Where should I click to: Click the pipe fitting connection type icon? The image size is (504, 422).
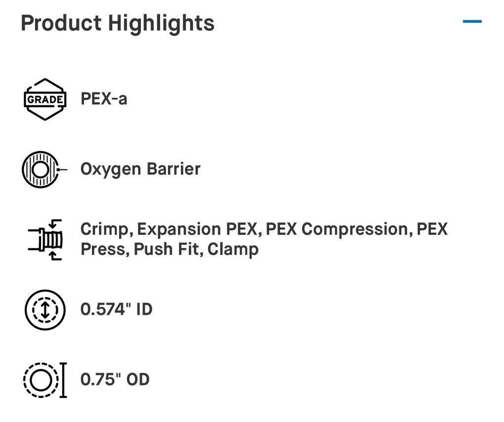tap(45, 239)
